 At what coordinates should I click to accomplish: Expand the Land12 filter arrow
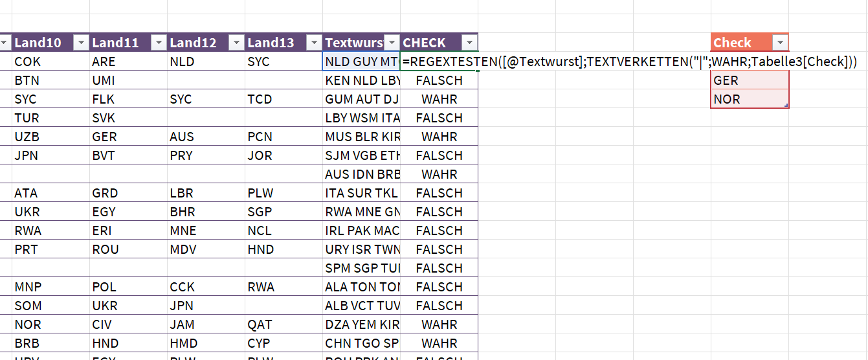click(236, 43)
